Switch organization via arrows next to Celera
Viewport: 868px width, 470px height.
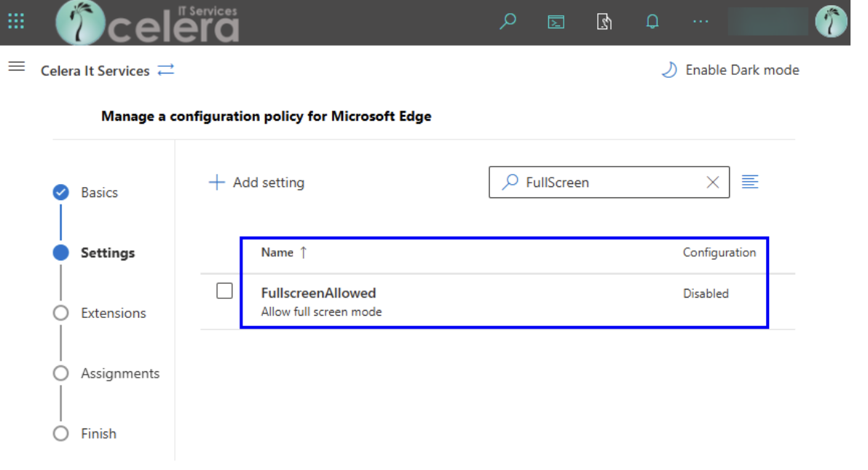pos(165,71)
